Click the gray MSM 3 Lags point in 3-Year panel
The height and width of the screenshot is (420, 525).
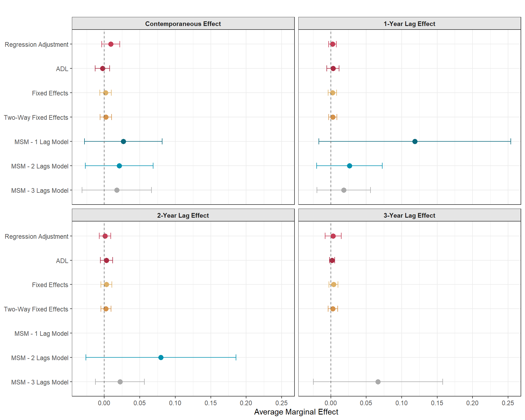click(x=378, y=382)
